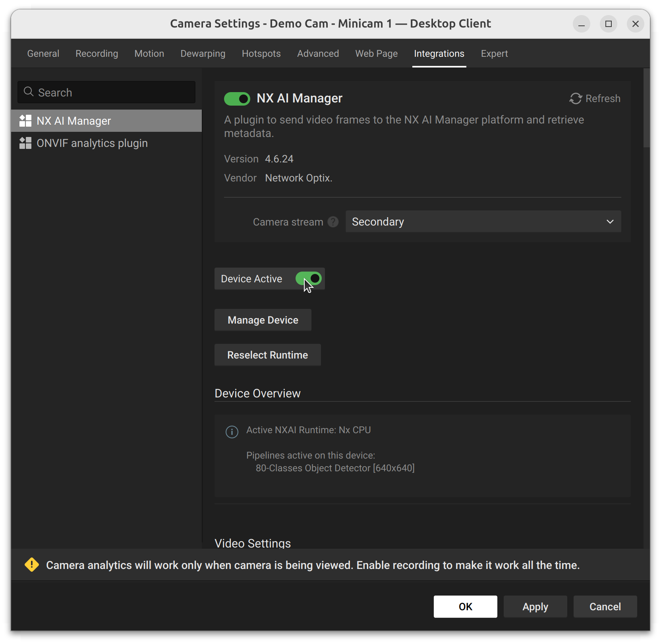This screenshot has width=661, height=644.
Task: Go to the Motion tab
Action: tap(149, 54)
